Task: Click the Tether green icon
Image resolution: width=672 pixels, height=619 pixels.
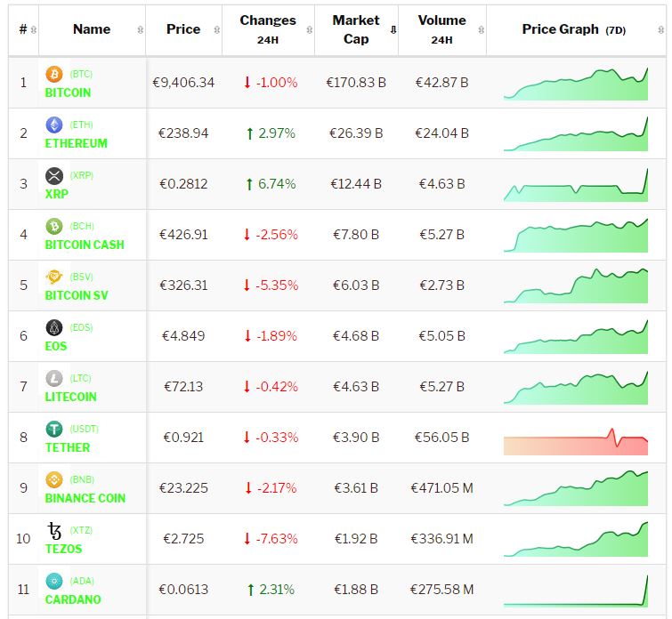Action: click(54, 430)
